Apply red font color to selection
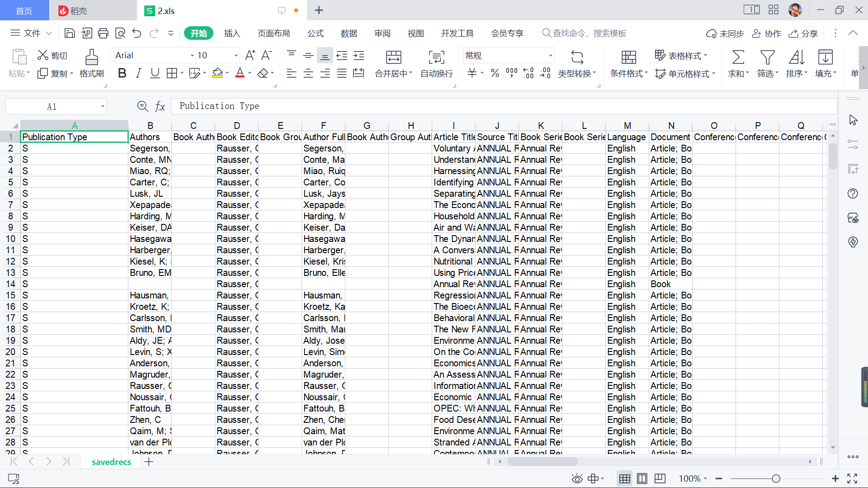 click(x=240, y=73)
